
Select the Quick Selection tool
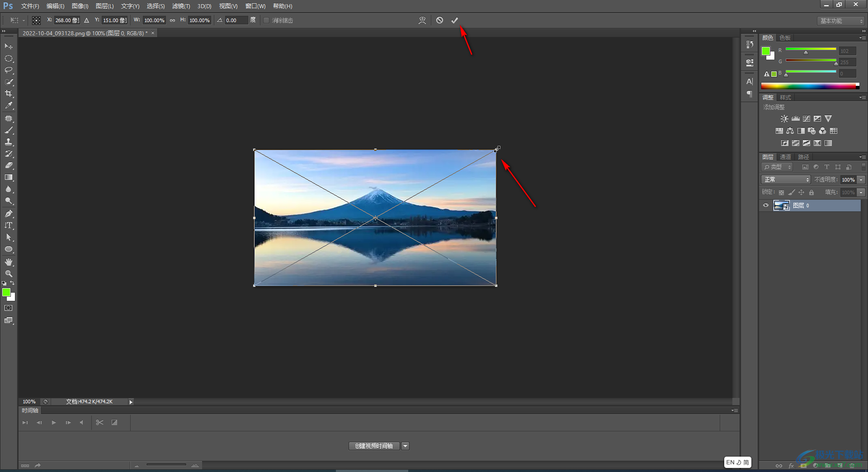9,82
